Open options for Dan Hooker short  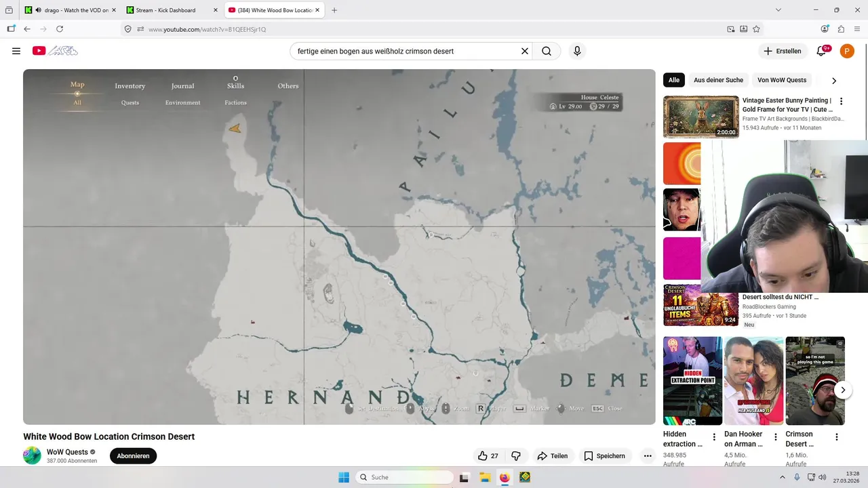click(775, 437)
